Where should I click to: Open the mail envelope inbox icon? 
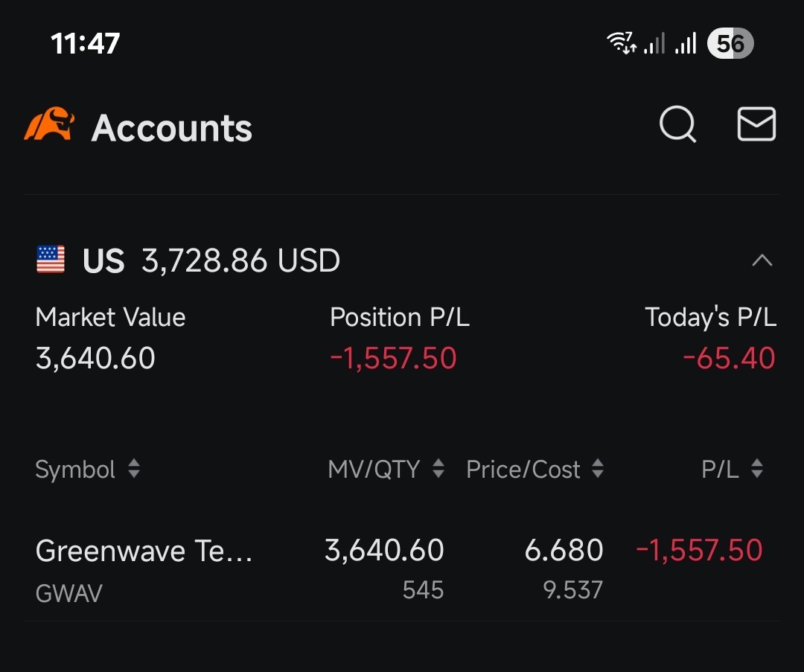[756, 124]
